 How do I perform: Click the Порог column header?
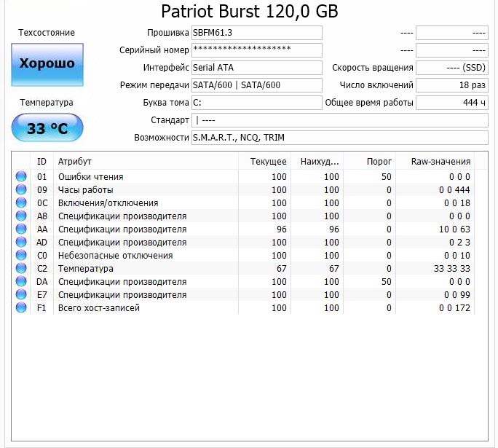coord(369,162)
